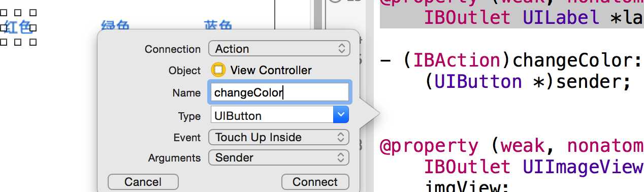
Task: Open the Connection type popup set to Action
Action: (279, 49)
